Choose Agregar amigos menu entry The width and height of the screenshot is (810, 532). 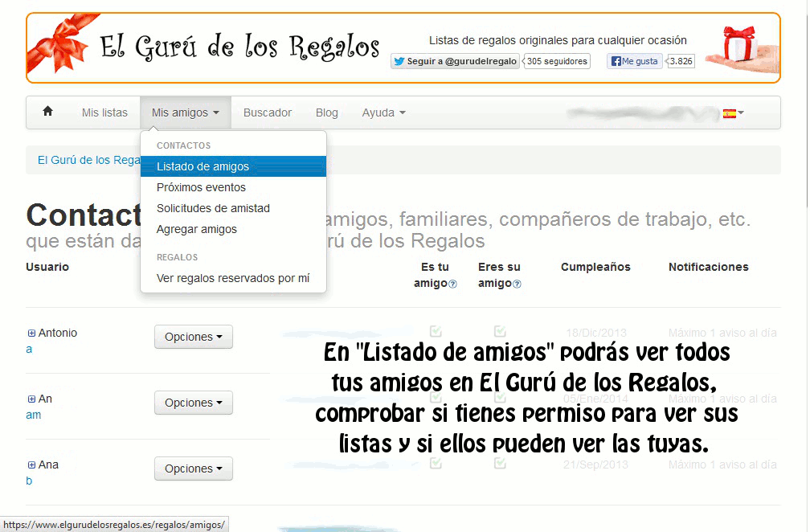click(197, 229)
